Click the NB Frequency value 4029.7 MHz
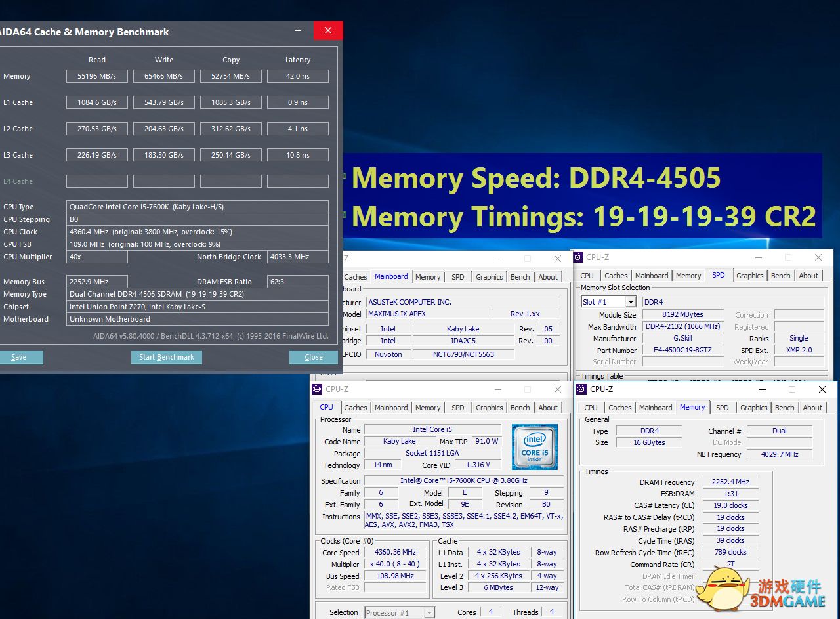 click(x=780, y=454)
